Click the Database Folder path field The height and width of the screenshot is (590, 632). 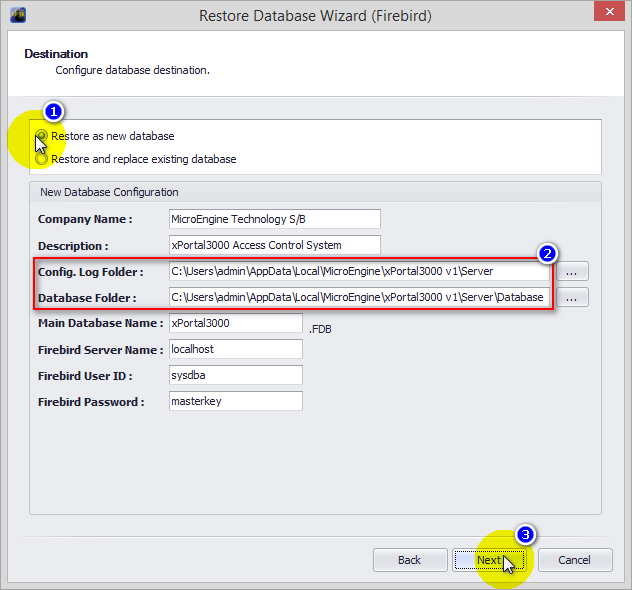pyautogui.click(x=358, y=297)
